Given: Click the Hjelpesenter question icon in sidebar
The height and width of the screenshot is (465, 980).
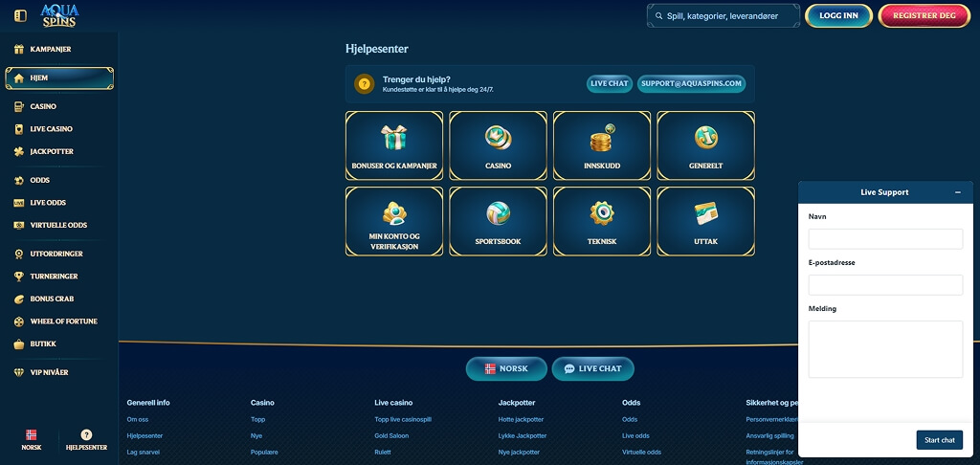Looking at the screenshot, I should [x=86, y=434].
